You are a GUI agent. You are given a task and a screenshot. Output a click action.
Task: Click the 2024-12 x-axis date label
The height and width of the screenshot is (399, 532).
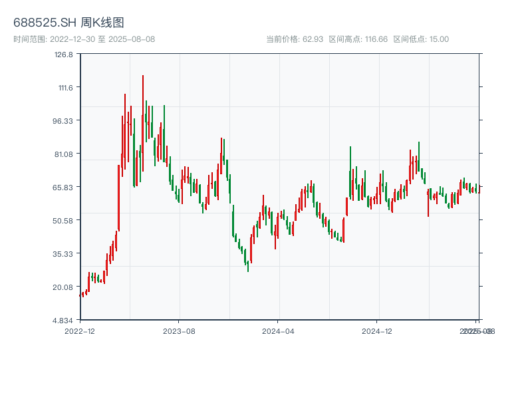pyautogui.click(x=378, y=331)
